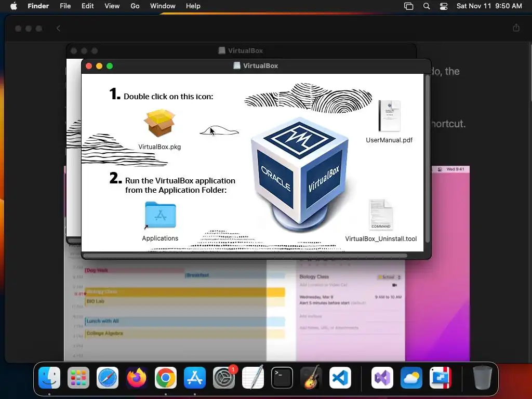Open the File menu
Image resolution: width=532 pixels, height=399 pixels.
[x=65, y=6]
